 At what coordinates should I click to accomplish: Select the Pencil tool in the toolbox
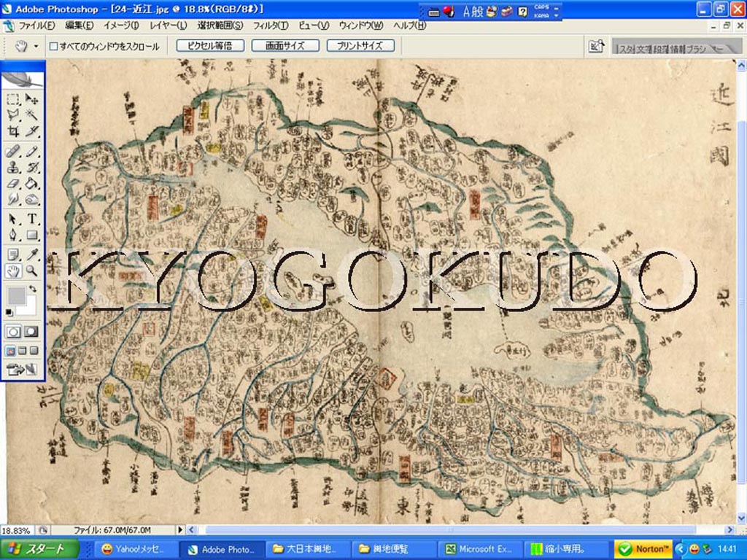(31, 152)
